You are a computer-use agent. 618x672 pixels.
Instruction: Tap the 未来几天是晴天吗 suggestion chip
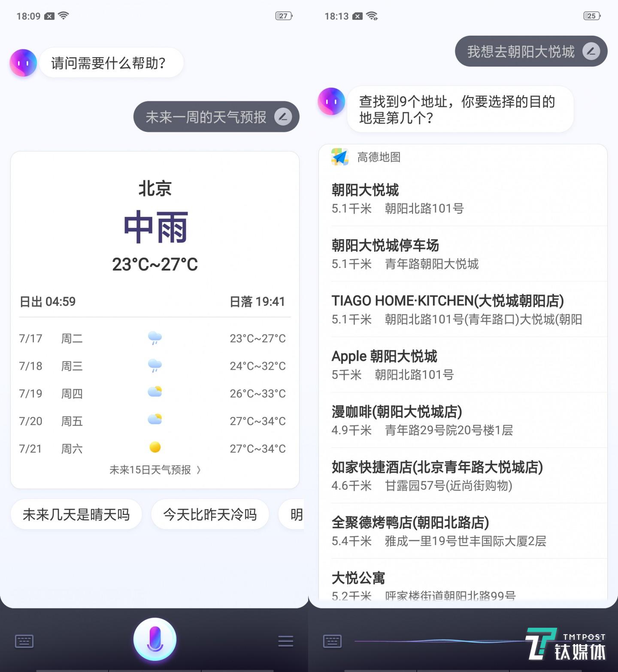pos(76,514)
